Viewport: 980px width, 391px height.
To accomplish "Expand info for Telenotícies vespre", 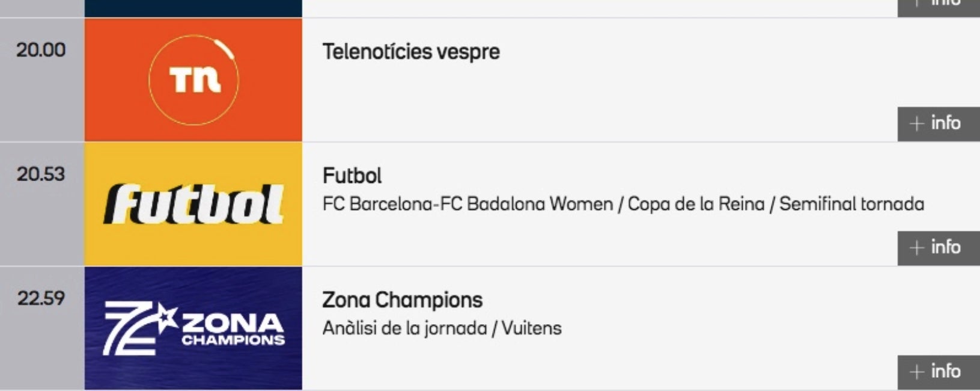I will tap(938, 124).
